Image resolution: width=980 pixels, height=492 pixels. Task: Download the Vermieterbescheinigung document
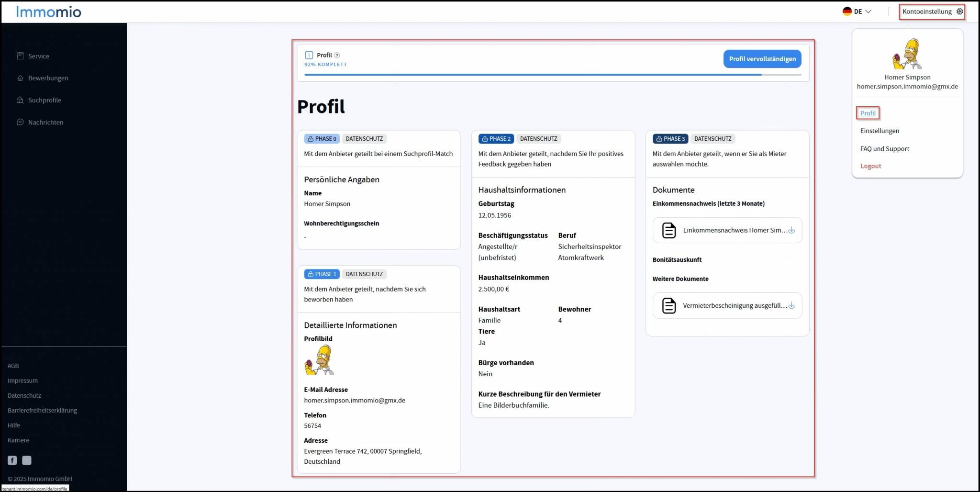tap(791, 306)
